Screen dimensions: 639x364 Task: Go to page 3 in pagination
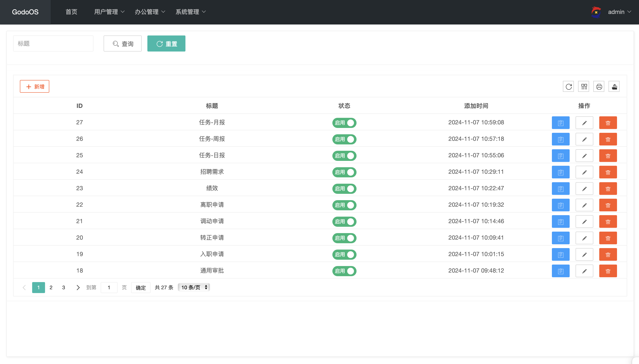(x=64, y=287)
